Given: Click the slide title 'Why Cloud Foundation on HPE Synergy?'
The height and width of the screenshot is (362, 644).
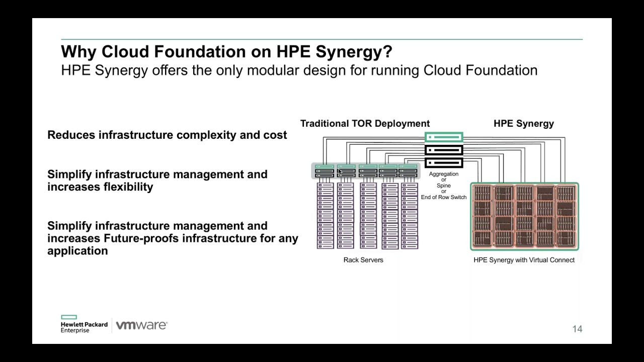Looking at the screenshot, I should (227, 52).
